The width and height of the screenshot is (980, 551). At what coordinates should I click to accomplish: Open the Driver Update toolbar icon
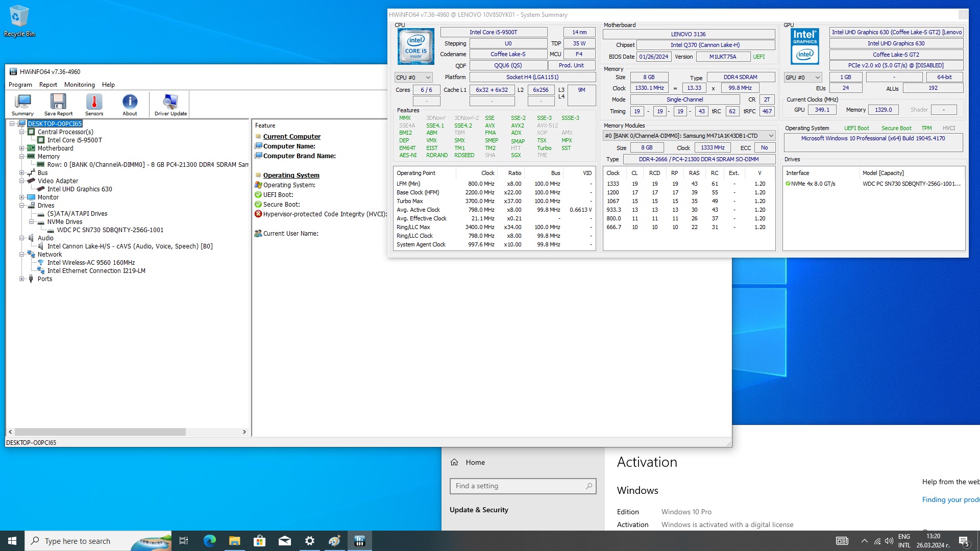click(x=170, y=105)
